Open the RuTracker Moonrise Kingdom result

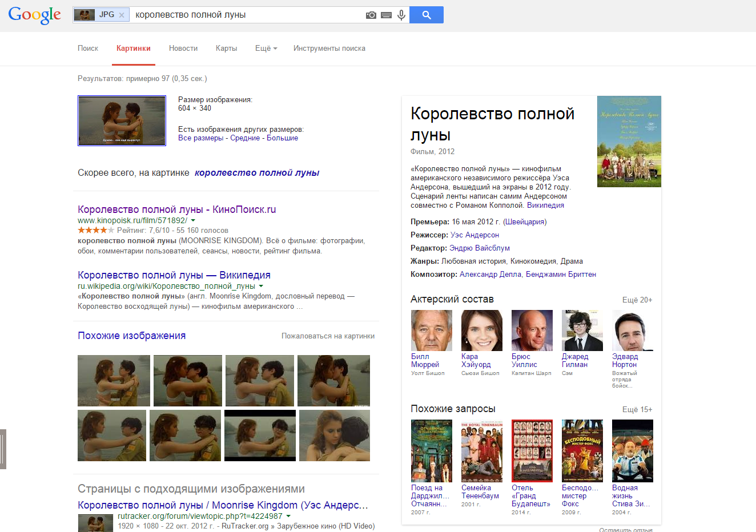(x=223, y=505)
